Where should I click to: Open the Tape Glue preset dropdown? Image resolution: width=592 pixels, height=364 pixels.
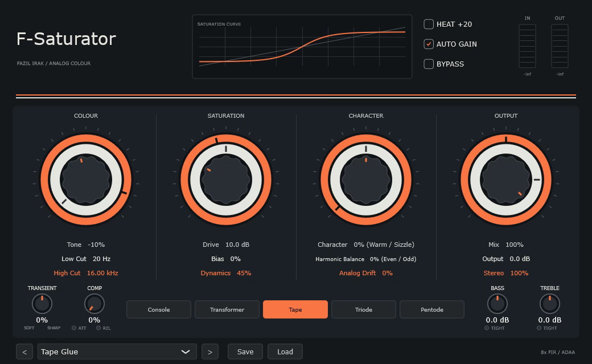[x=117, y=352]
